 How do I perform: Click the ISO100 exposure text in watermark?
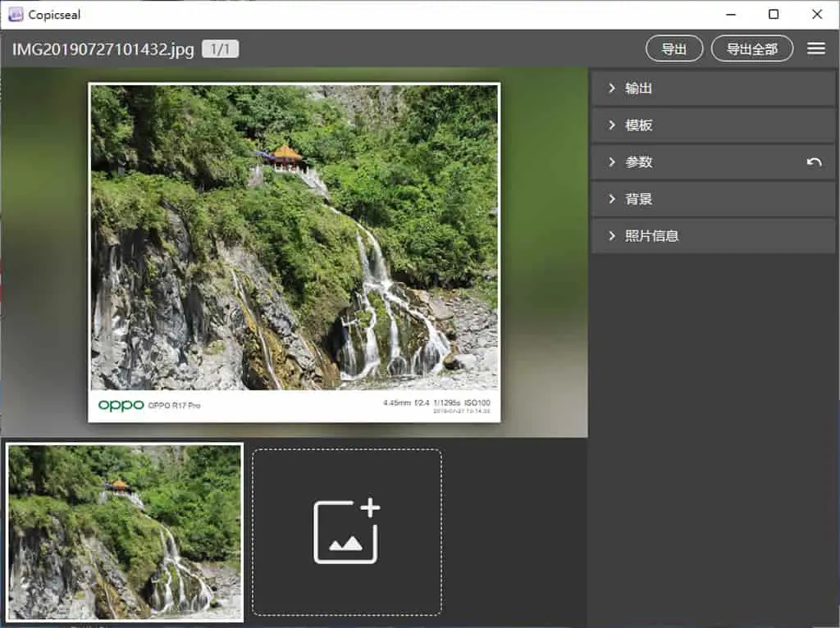coord(477,403)
